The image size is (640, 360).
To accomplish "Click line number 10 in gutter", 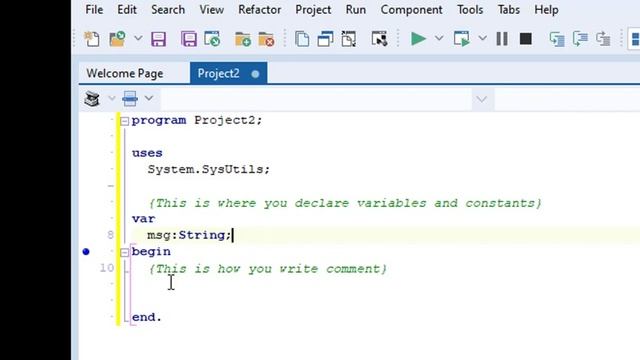I will click(x=107, y=268).
